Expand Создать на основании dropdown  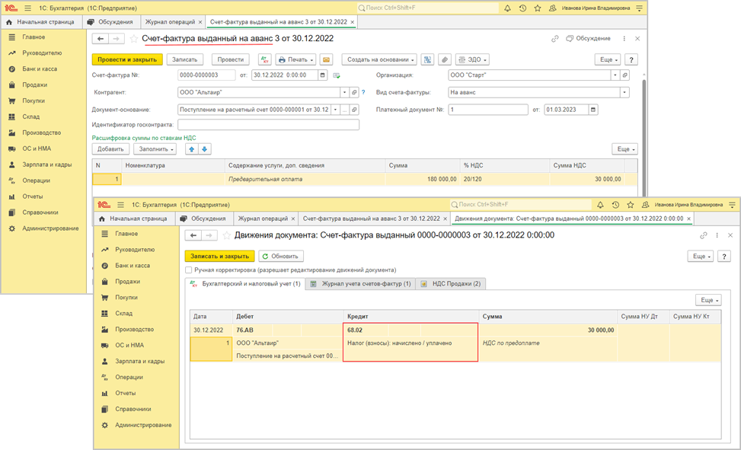379,60
